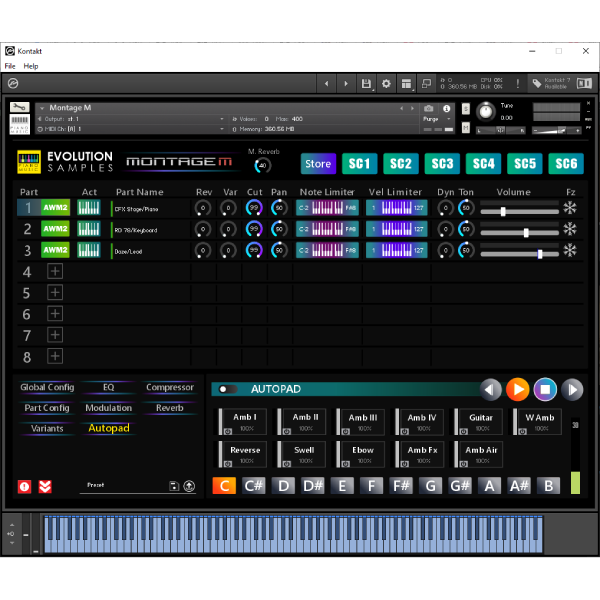Open Kontakt settings gear icon
This screenshot has height=600, width=600.
pos(386,83)
